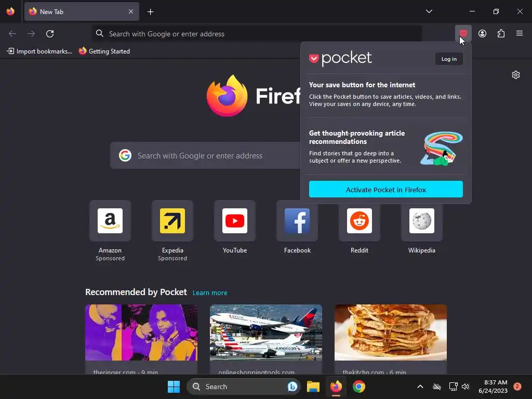Screen dimensions: 532x399
Task: Open notification badge showing 2
Action: coord(517,387)
